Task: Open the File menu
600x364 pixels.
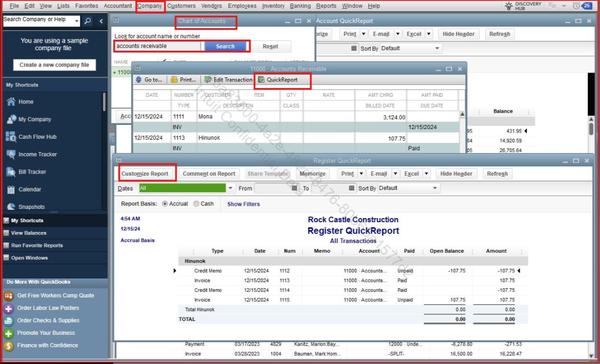Action: (14, 6)
